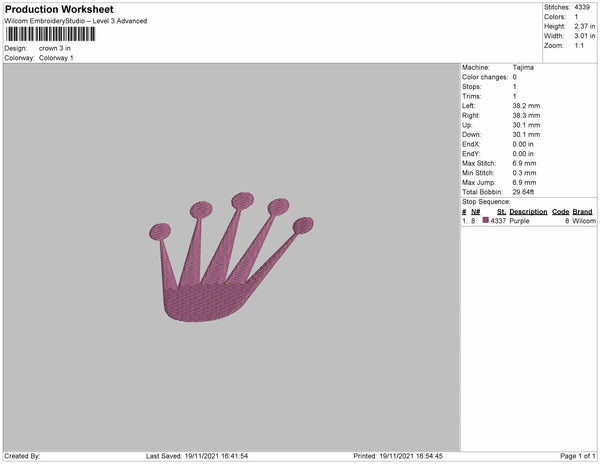The width and height of the screenshot is (600, 464).
Task: Click the Production Worksheet title
Action: coord(59,10)
